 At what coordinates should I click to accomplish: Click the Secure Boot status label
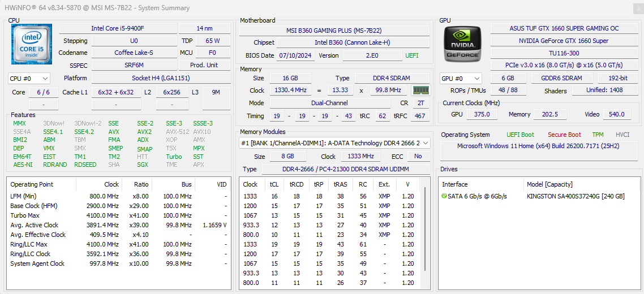click(564, 135)
